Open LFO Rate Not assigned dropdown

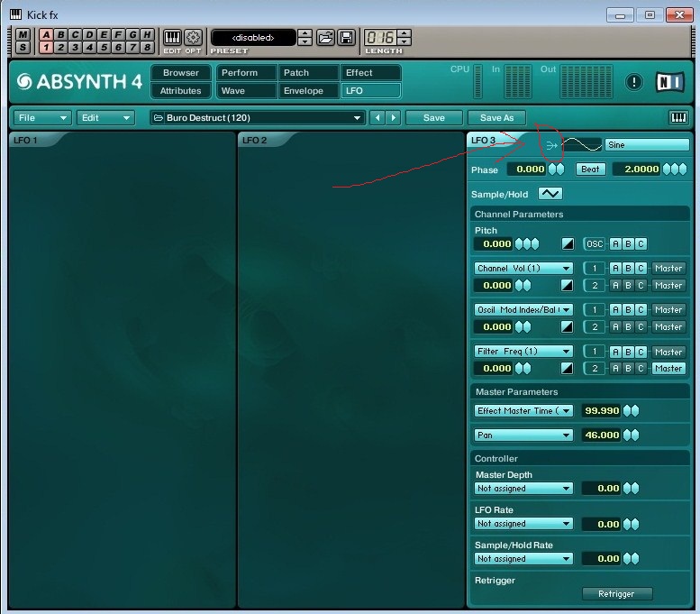click(523, 524)
